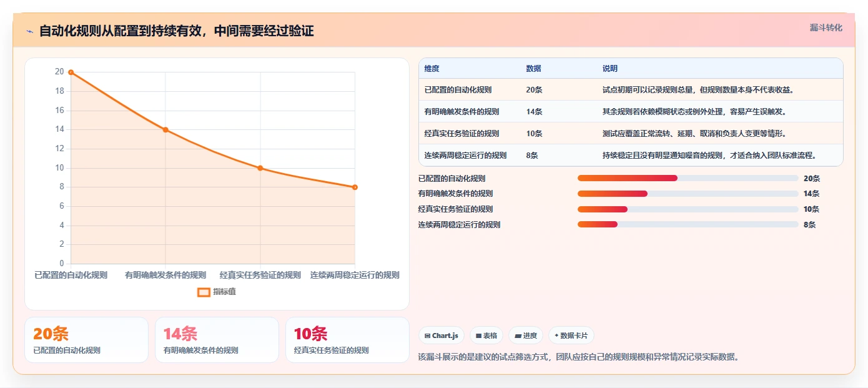868x388 pixels.
Task: Click x-axis label 有明确触发条件的规则
Action: coord(165,275)
